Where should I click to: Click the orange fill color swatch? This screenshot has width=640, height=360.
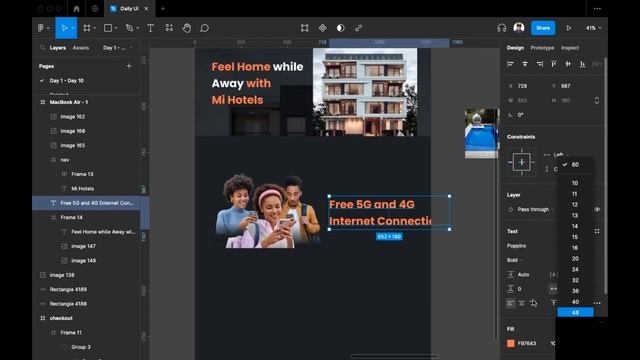point(511,343)
